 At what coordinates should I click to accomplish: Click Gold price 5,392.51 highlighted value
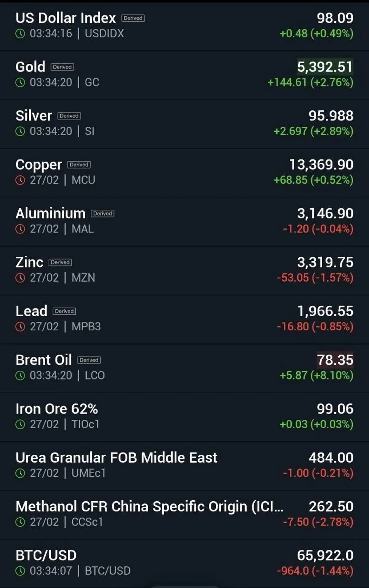coord(325,67)
